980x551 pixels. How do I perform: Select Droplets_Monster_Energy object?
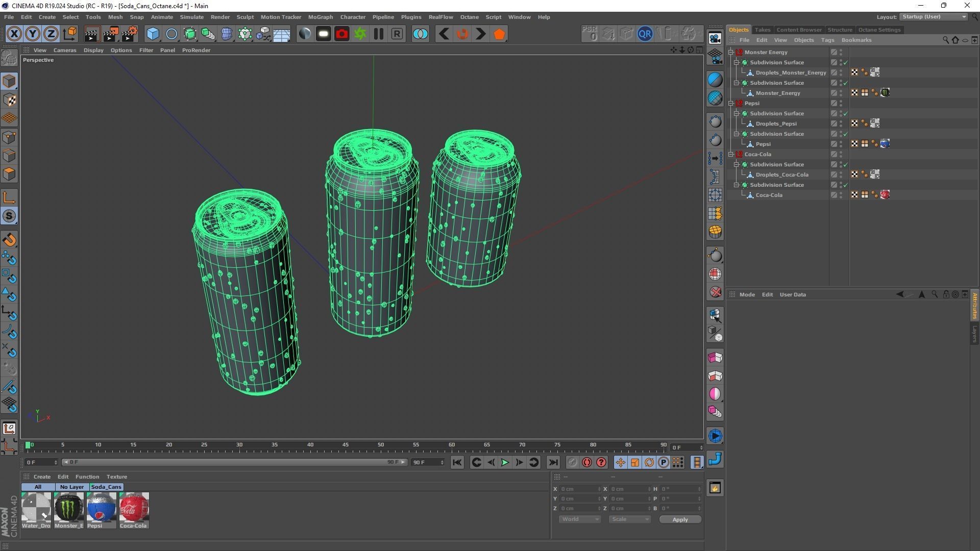791,73
